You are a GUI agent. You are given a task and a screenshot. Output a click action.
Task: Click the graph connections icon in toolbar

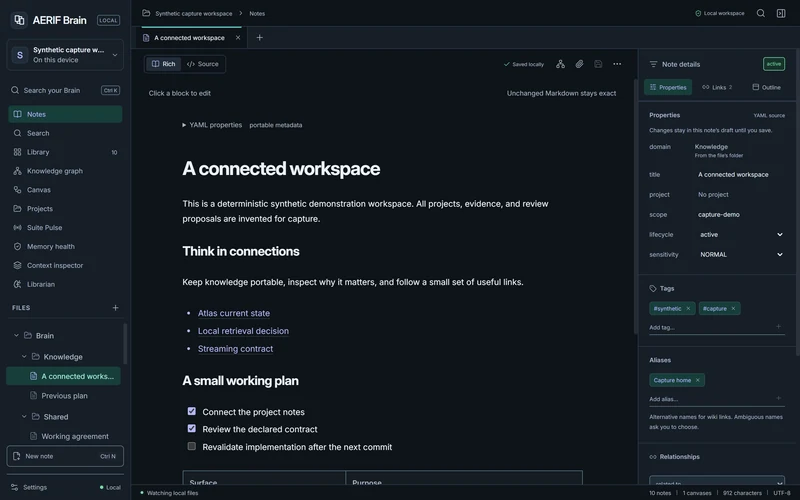tap(560, 64)
